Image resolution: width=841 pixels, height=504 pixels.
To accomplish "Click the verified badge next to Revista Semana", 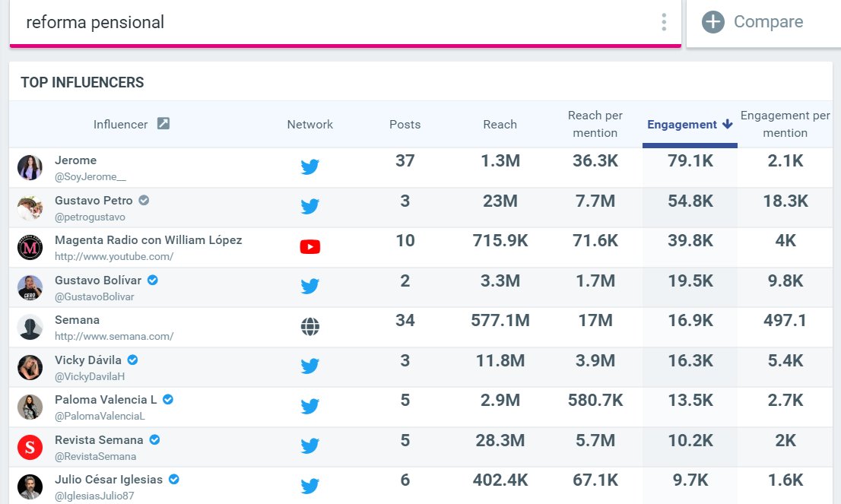I will (x=154, y=439).
